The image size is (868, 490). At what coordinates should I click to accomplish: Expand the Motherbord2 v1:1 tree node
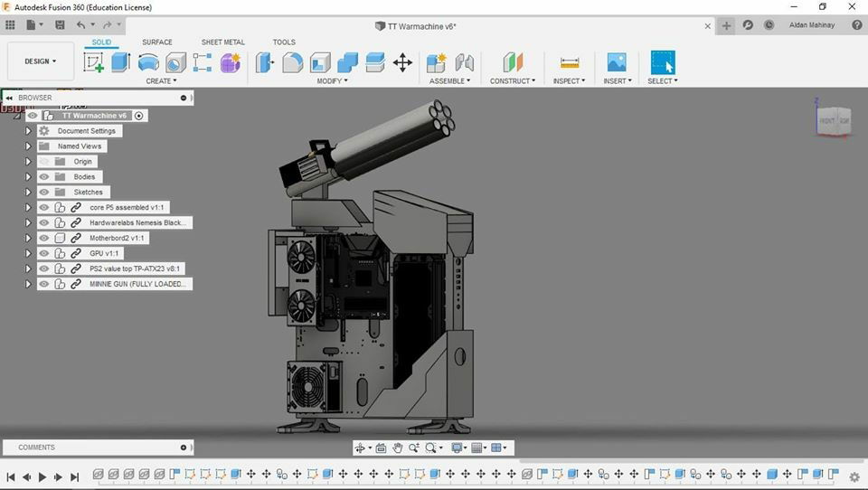[x=28, y=239]
